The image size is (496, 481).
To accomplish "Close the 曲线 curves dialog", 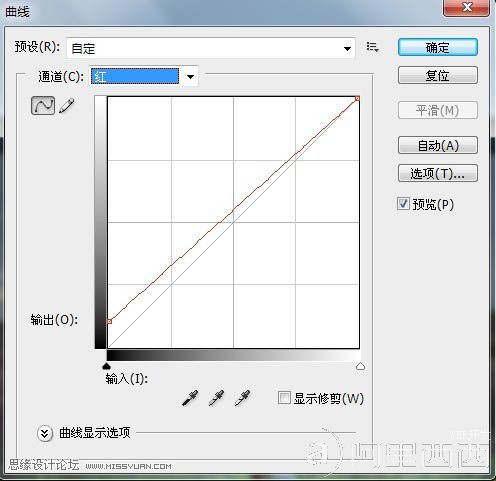I will (467, 7).
